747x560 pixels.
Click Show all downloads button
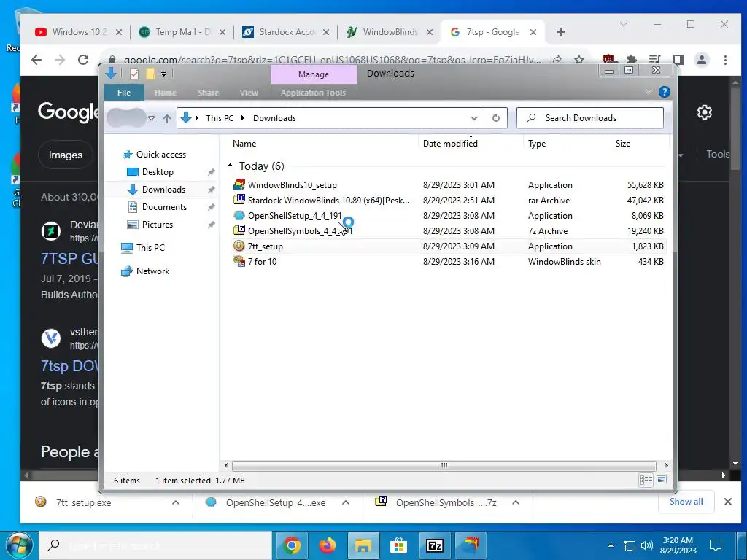pyautogui.click(x=686, y=502)
